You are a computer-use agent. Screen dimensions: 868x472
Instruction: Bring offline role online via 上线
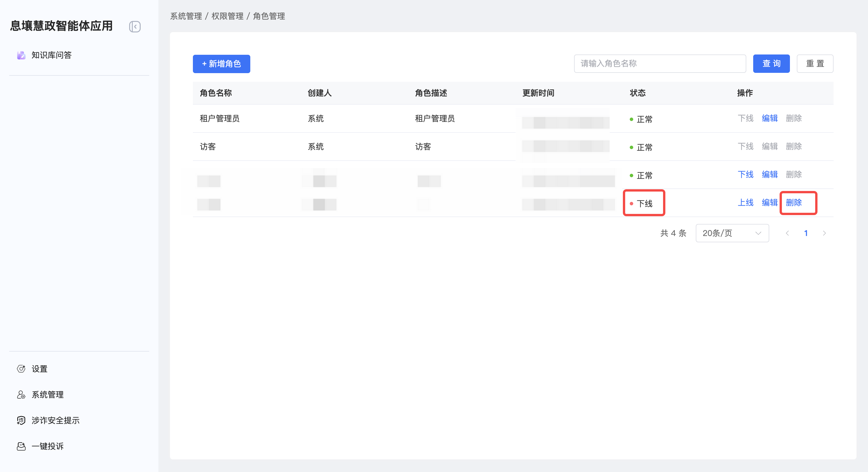745,202
